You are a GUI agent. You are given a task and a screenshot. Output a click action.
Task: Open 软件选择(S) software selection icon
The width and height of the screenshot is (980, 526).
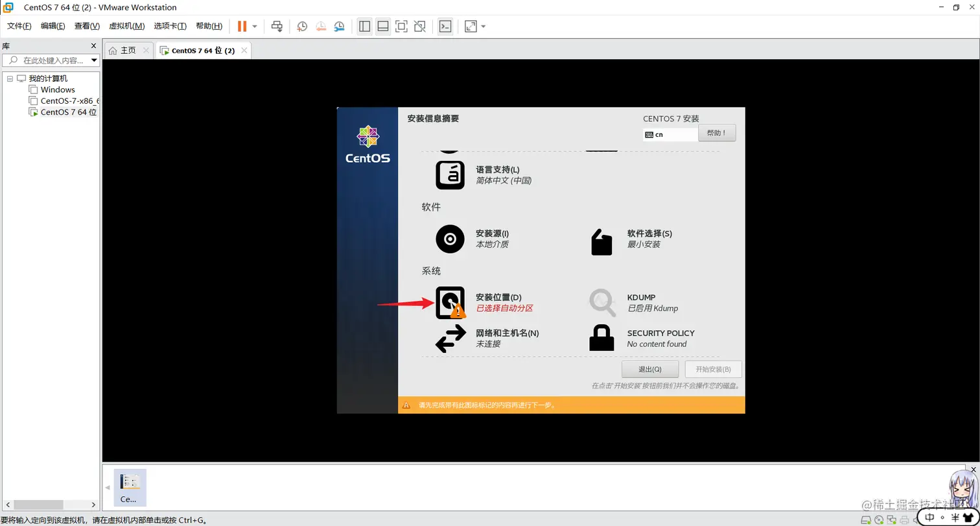[x=601, y=241]
